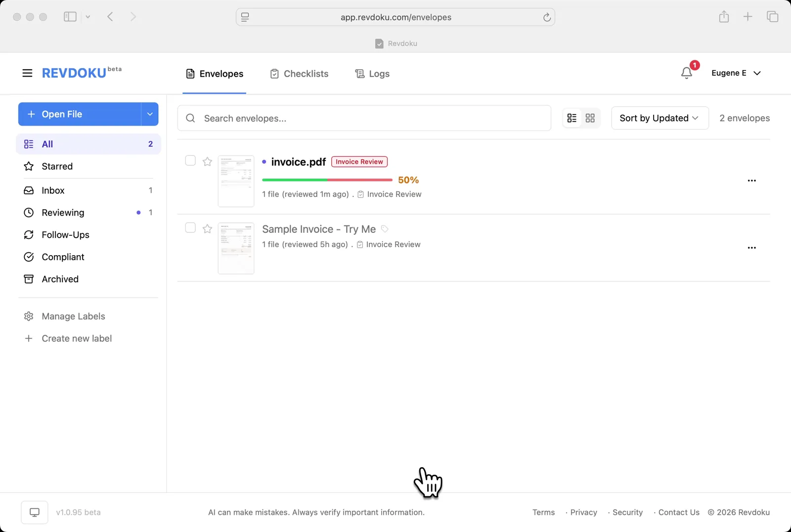Expand the Open File split button menu
791x532 pixels.
tap(149, 114)
